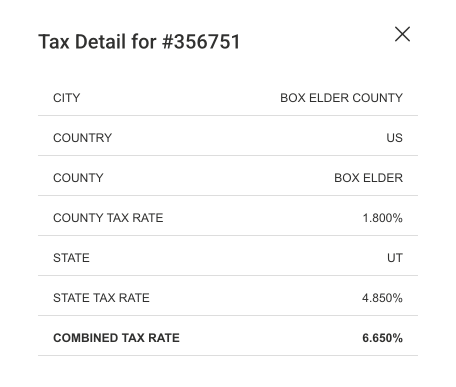Image resolution: width=456 pixels, height=387 pixels.
Task: Select the COUNTY TAX RATE label
Action: (108, 218)
